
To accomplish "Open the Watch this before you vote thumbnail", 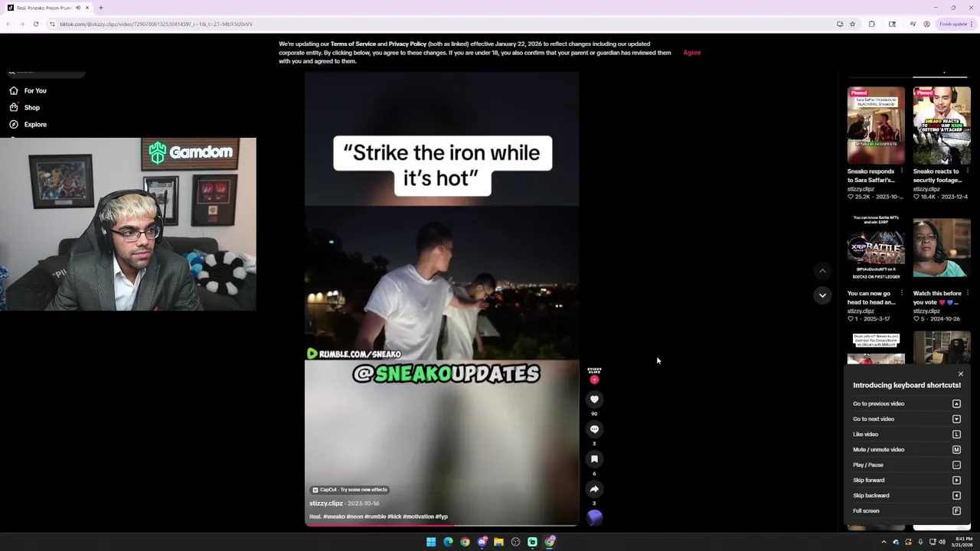I will point(942,248).
